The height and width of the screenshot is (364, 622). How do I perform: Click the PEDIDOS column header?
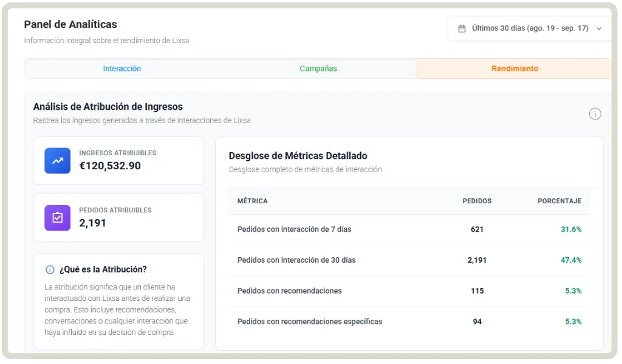click(476, 201)
